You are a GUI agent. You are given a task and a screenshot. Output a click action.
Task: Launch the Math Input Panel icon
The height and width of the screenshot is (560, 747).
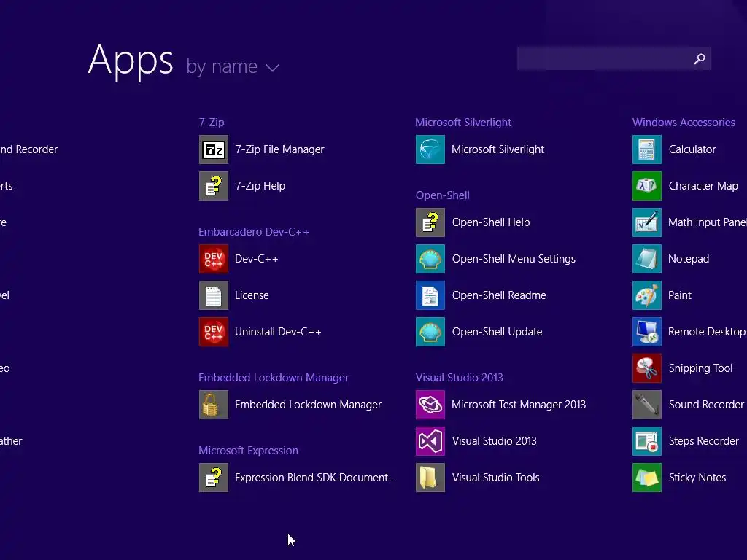tap(647, 222)
